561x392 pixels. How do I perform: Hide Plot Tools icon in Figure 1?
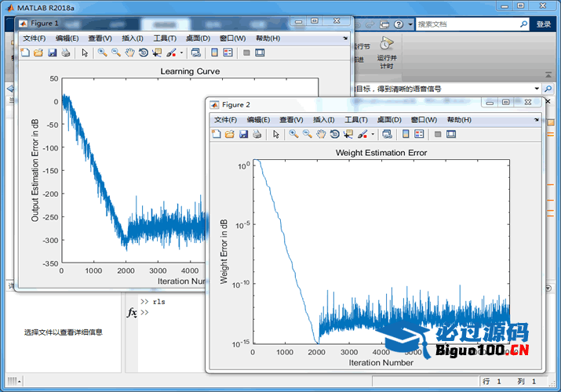click(246, 53)
